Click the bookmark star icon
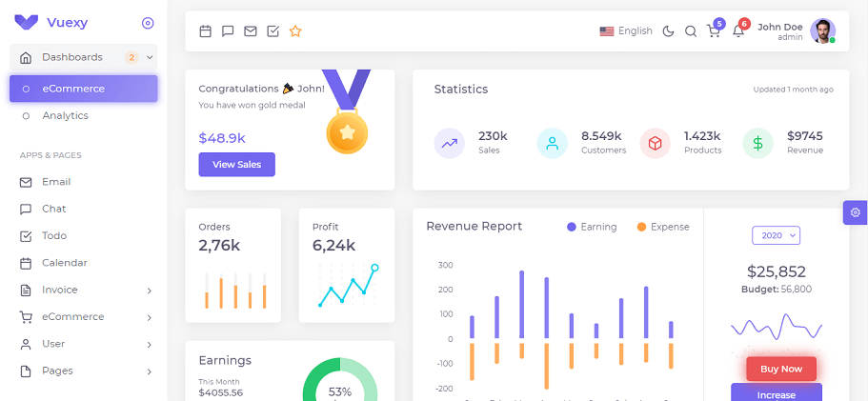The width and height of the screenshot is (868, 401). tap(295, 31)
